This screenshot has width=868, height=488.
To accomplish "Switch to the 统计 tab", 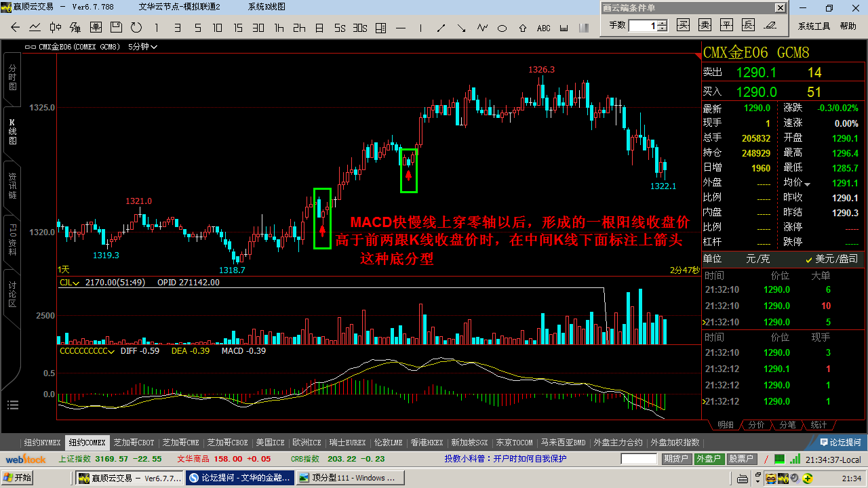I will [x=818, y=425].
